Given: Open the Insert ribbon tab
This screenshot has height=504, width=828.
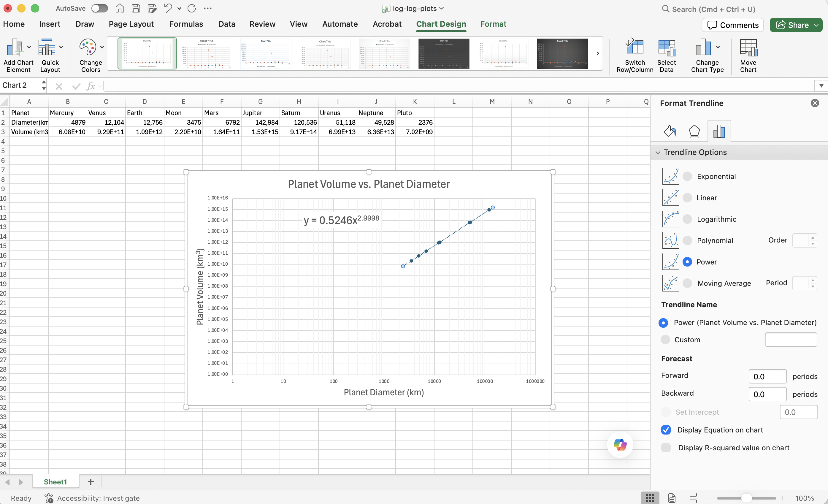Looking at the screenshot, I should pyautogui.click(x=50, y=24).
